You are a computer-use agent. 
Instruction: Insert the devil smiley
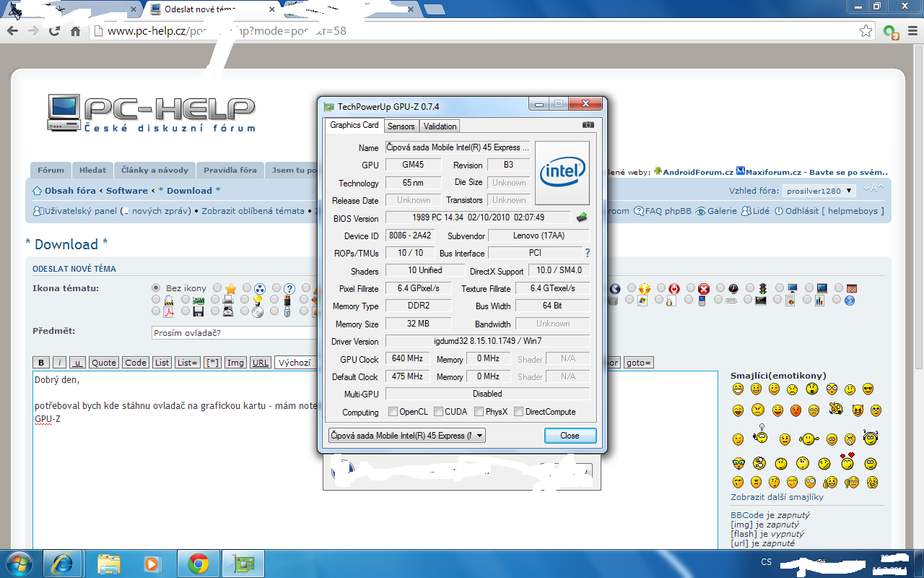[858, 410]
